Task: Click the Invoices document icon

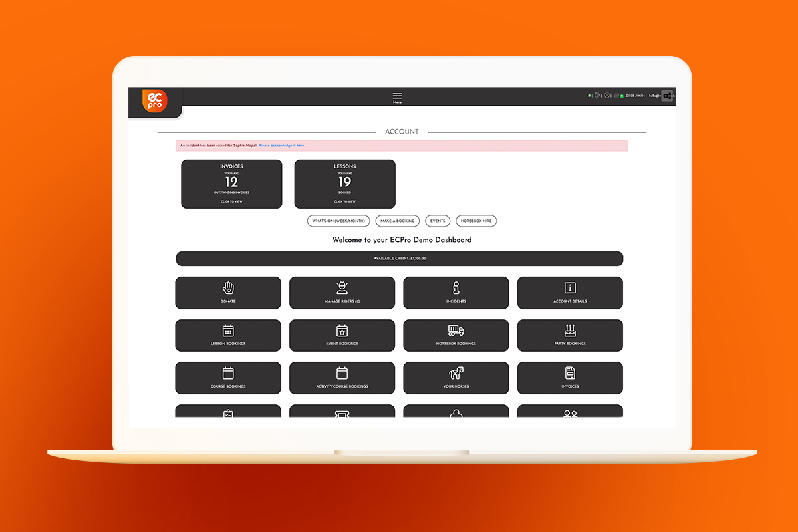Action: pyautogui.click(x=570, y=372)
